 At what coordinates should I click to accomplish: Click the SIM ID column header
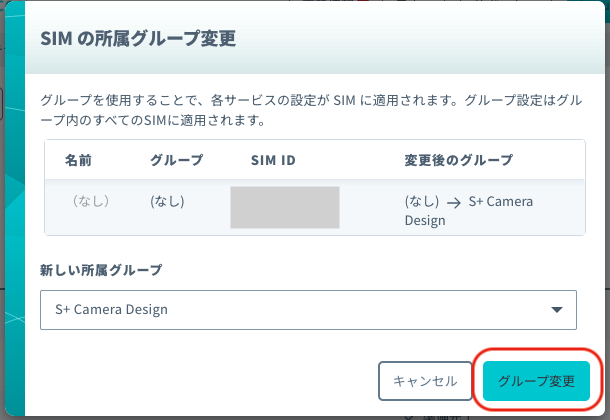pyautogui.click(x=273, y=160)
